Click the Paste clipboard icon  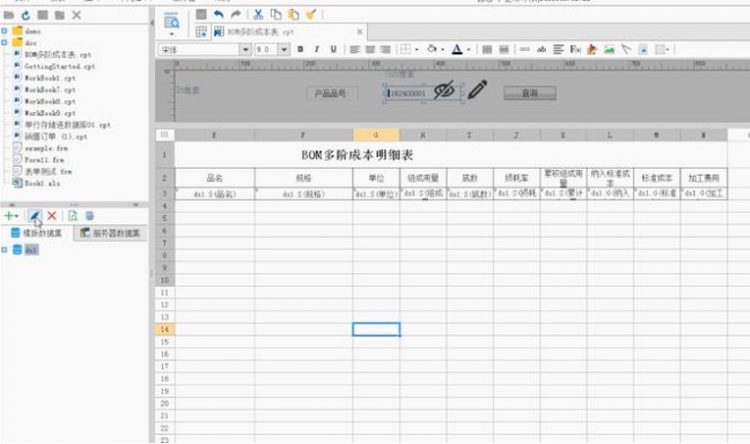293,14
